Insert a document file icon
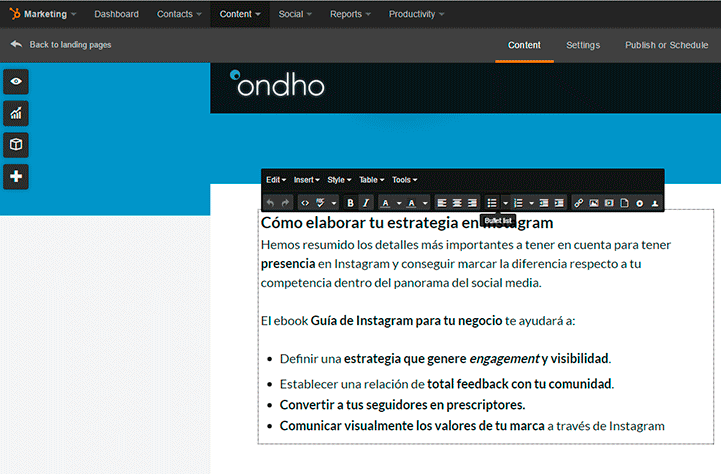 [624, 203]
